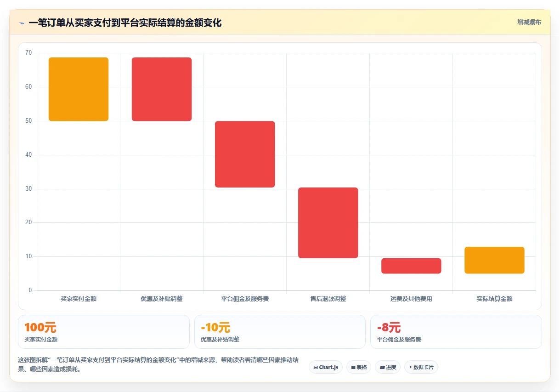Select the red 售后退款调整 bar
560x392 pixels.
click(328, 223)
